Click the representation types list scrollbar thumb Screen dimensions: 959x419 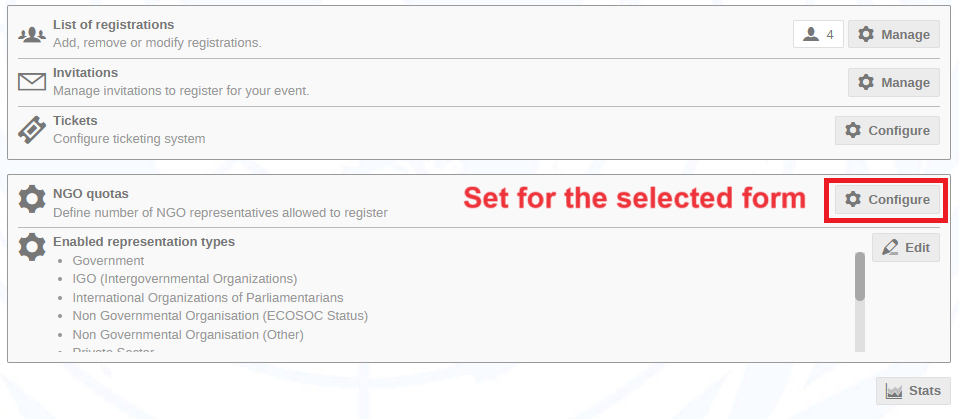(860, 276)
